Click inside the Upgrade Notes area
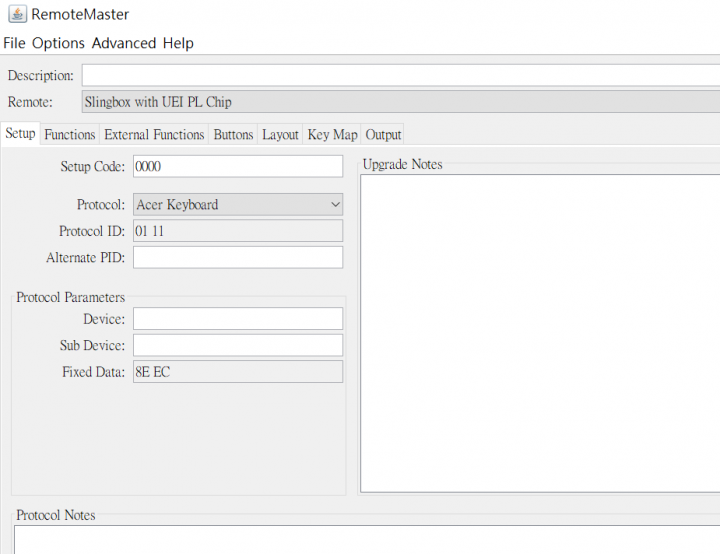 [x=540, y=334]
